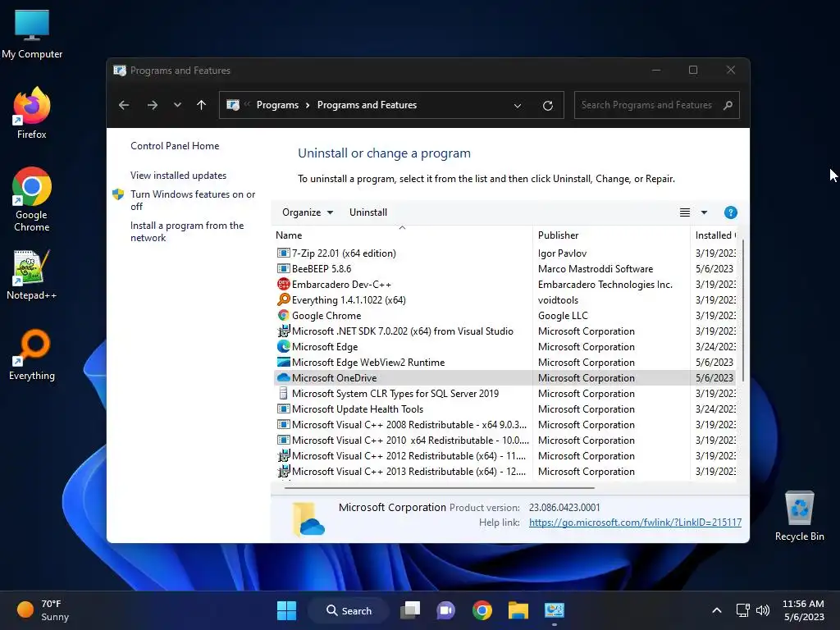Click voidtools publisher cell
This screenshot has height=630, width=840.
pos(558,300)
